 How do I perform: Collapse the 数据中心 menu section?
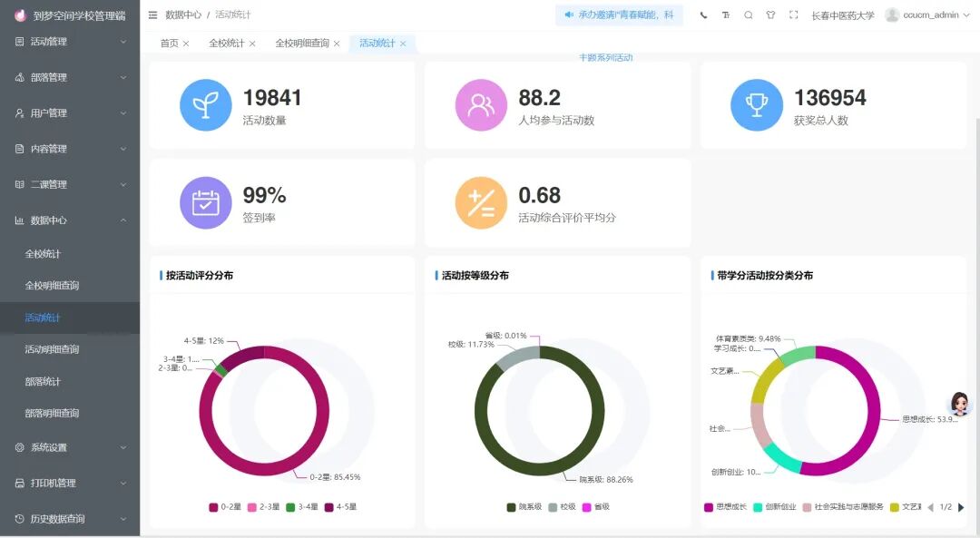pos(69,220)
